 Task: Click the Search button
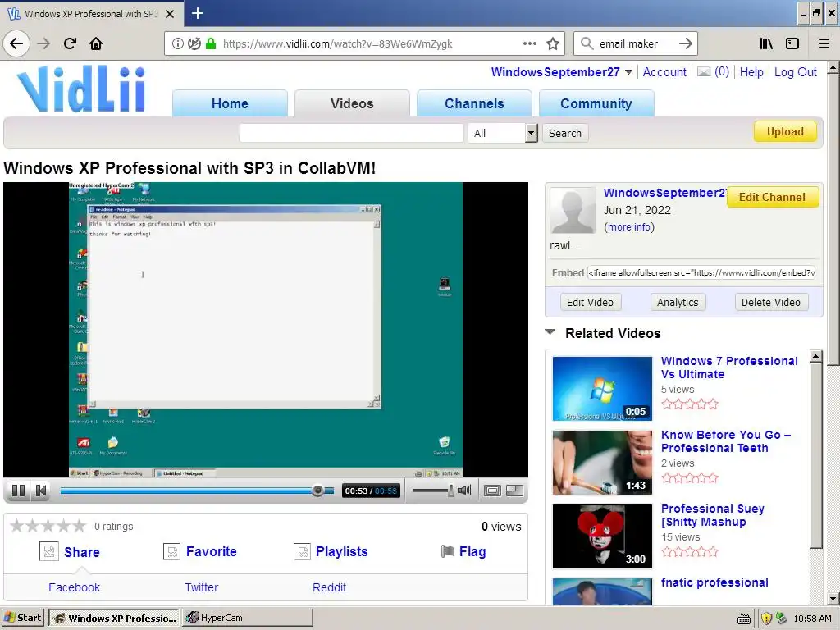564,133
